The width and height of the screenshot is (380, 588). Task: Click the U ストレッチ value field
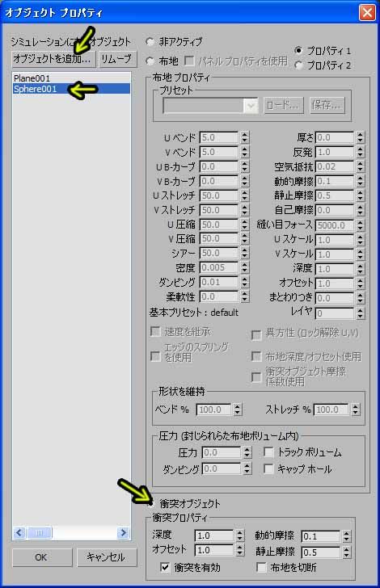coord(219,195)
